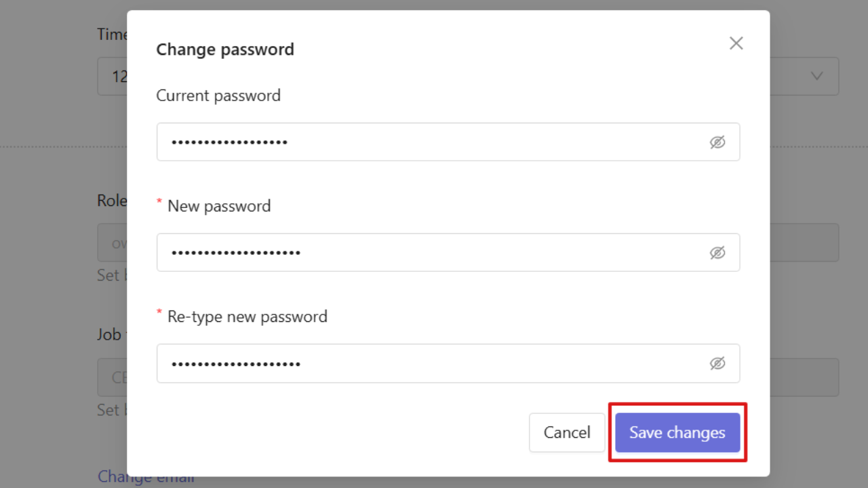Click Save changes button
The width and height of the screenshot is (868, 488).
pos(677,432)
